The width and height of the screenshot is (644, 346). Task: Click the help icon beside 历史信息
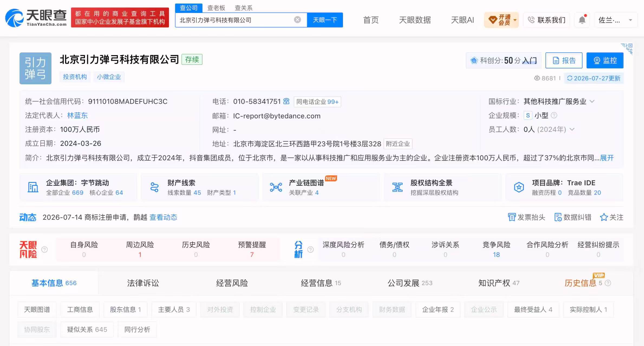tap(608, 283)
